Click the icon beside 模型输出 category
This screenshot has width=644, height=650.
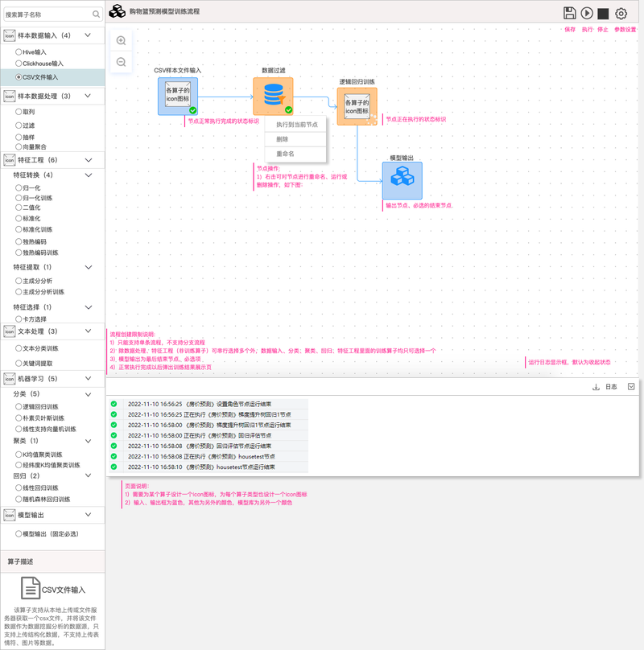[x=9, y=516]
